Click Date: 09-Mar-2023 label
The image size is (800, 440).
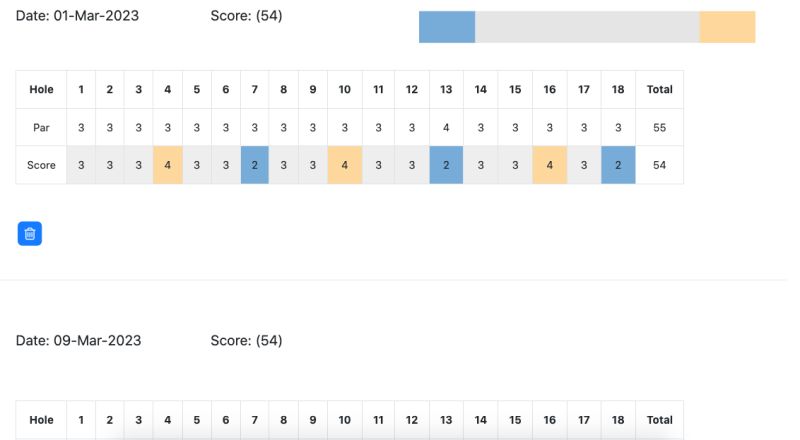[x=79, y=340]
